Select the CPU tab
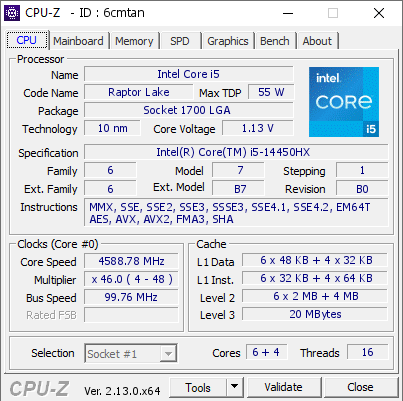 click(27, 40)
